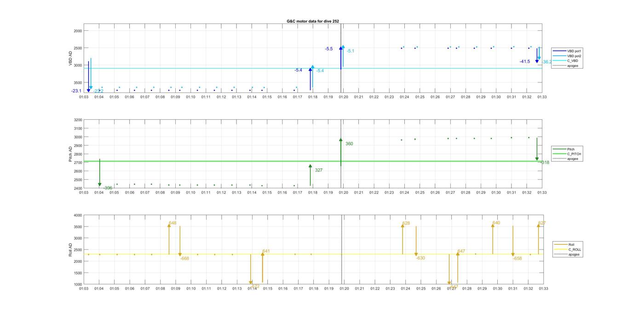Click the dark blue '-5.4' data label
Viewport: 644px width, 319px height.
click(x=298, y=70)
